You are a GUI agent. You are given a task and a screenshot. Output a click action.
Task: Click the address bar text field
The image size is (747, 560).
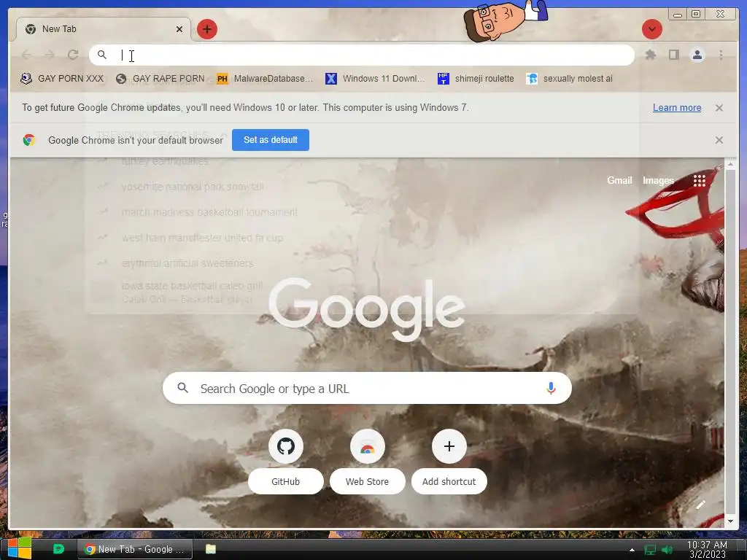coord(361,55)
